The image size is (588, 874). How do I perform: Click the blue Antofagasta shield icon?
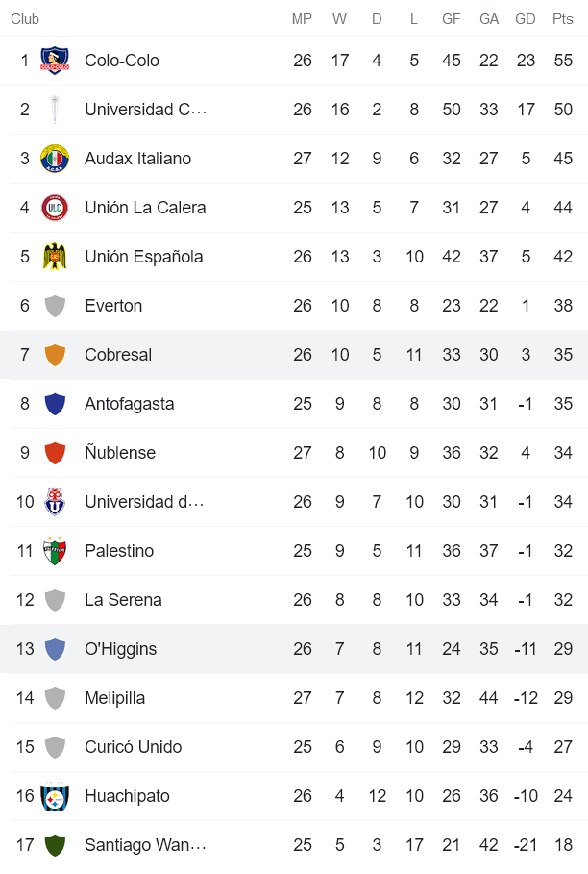coord(55,404)
